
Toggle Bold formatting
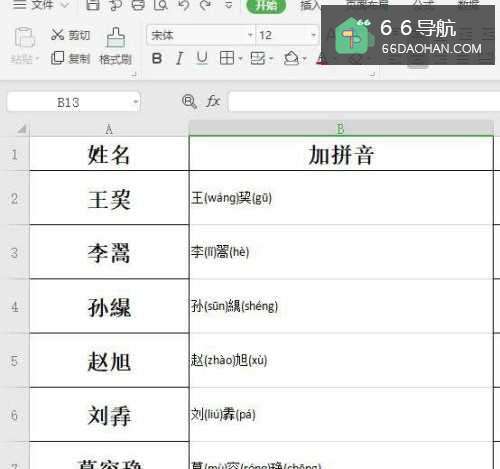pos(157,59)
